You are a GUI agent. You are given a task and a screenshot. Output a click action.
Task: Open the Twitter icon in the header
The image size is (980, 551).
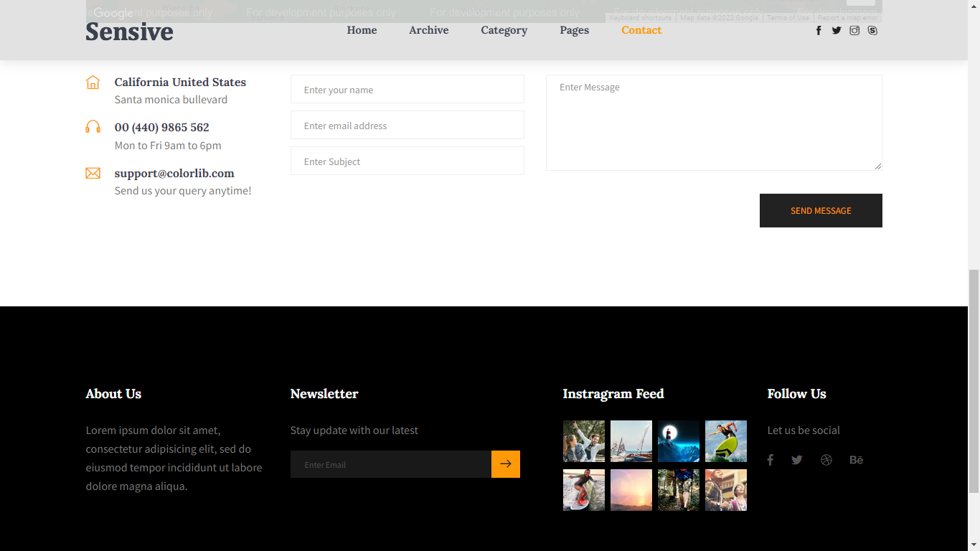tap(837, 30)
